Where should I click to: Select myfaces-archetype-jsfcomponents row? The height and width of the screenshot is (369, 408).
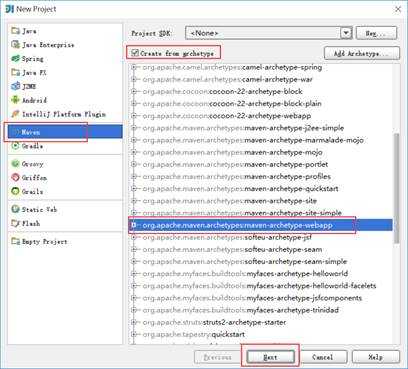252,298
